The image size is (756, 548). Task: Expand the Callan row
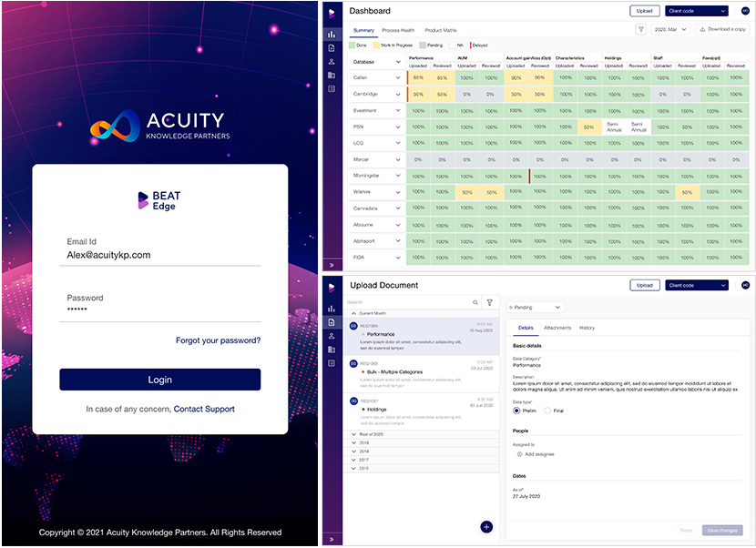click(x=398, y=77)
